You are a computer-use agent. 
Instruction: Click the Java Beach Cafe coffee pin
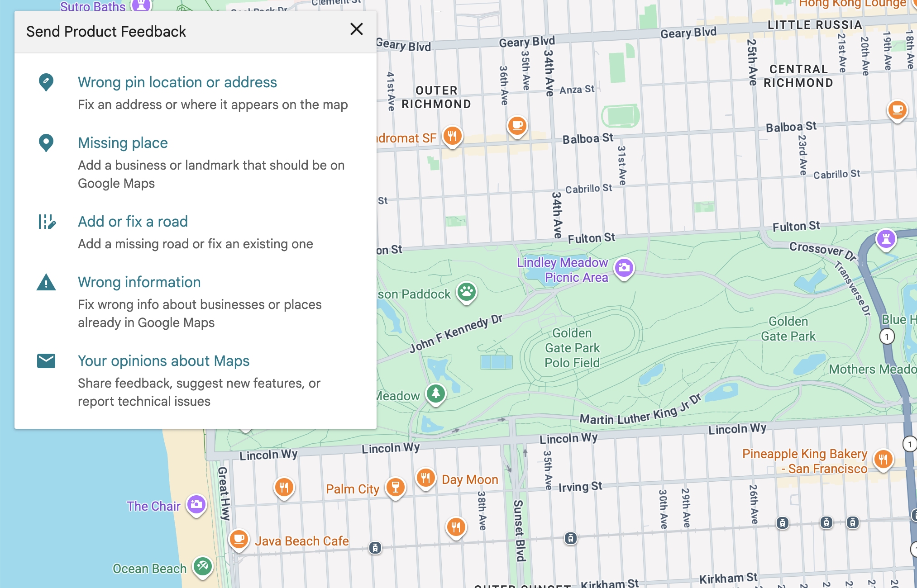point(239,540)
